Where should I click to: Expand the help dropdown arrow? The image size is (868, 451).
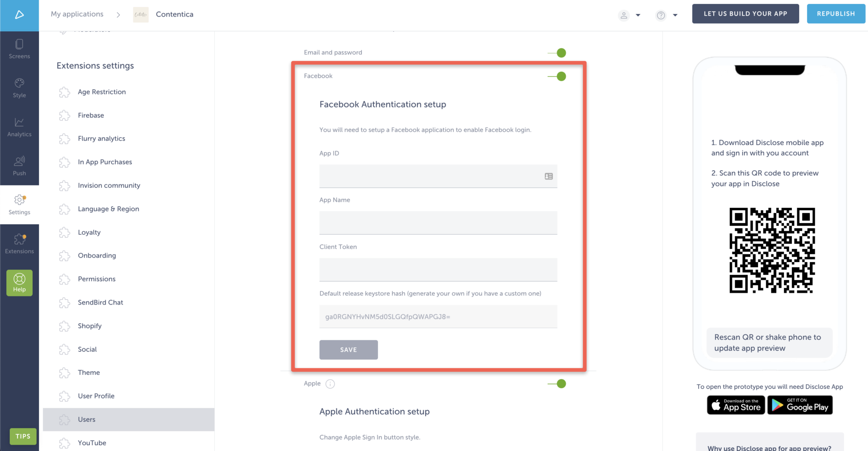(x=675, y=15)
